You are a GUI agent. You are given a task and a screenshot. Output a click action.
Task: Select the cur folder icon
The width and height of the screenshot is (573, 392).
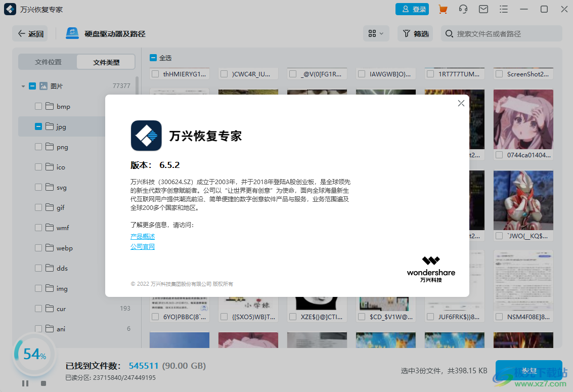(50, 309)
